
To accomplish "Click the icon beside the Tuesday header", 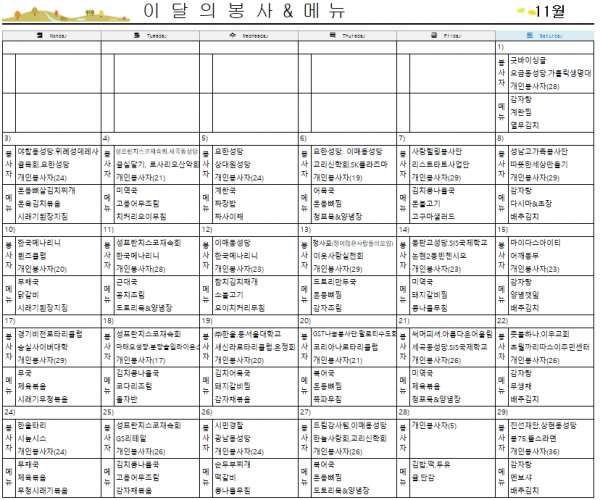I will 136,36.
